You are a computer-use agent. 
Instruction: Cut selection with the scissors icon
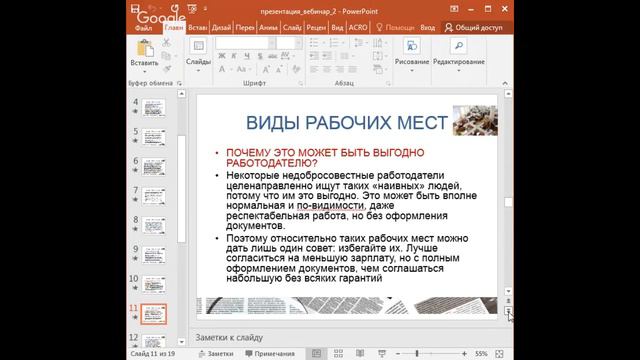166,42
